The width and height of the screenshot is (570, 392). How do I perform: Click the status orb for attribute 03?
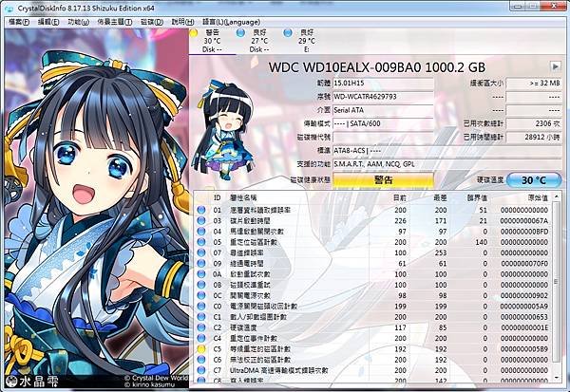(x=201, y=220)
